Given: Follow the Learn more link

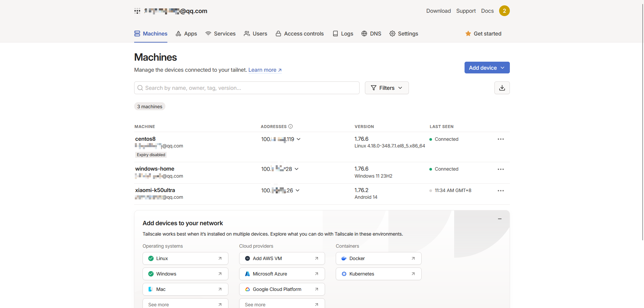Looking at the screenshot, I should pos(265,70).
